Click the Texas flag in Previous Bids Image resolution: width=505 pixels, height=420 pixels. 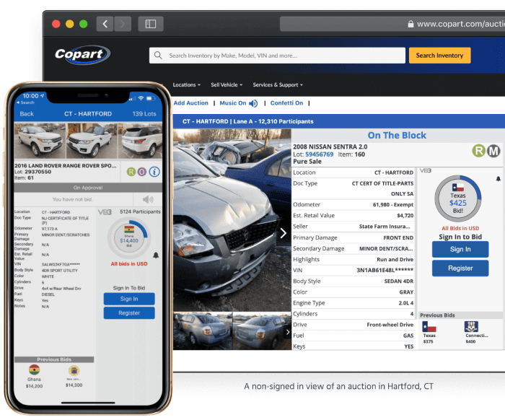pyautogui.click(x=429, y=327)
